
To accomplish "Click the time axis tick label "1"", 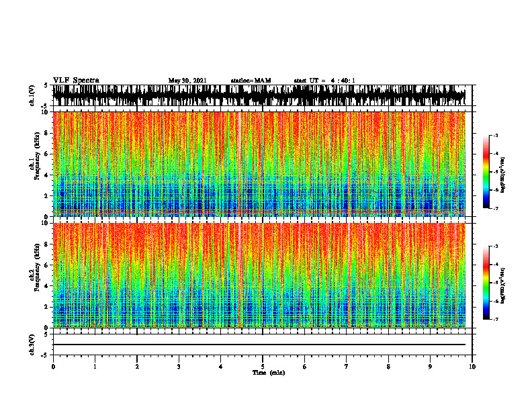I will [x=95, y=367].
